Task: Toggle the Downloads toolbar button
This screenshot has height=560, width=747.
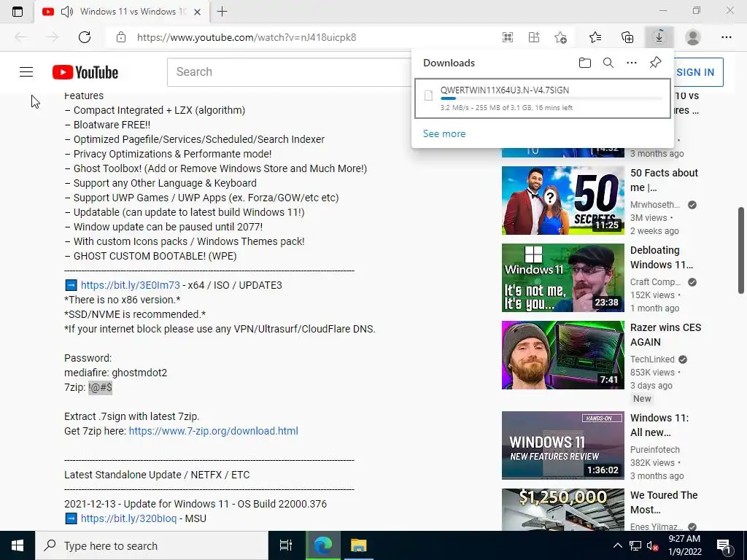Action: click(659, 37)
